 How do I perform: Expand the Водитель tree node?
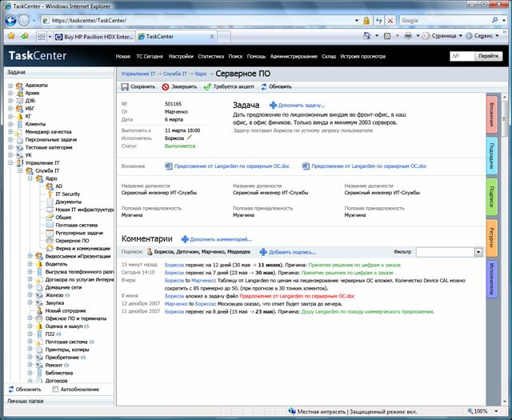coord(30,263)
